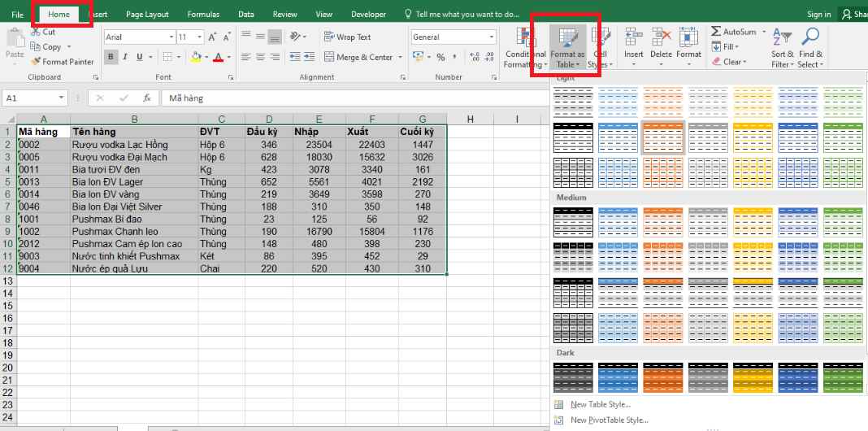Click the Format Painter brush icon

(x=36, y=62)
